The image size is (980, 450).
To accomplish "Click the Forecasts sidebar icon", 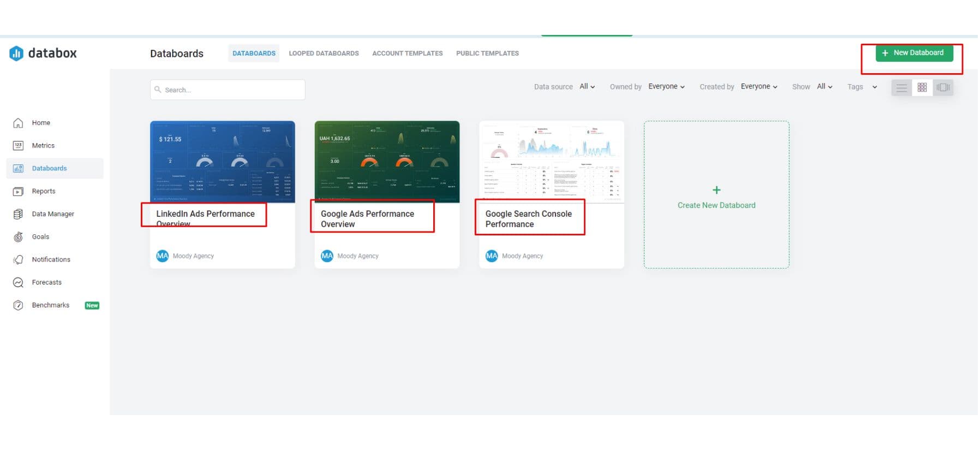I will (x=18, y=282).
